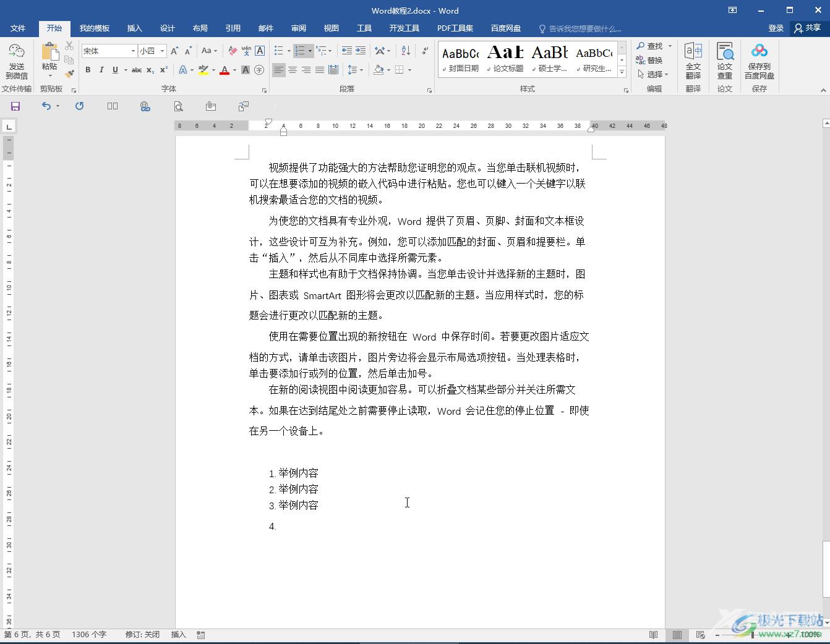Center align the text
This screenshot has width=830, height=644.
point(293,70)
